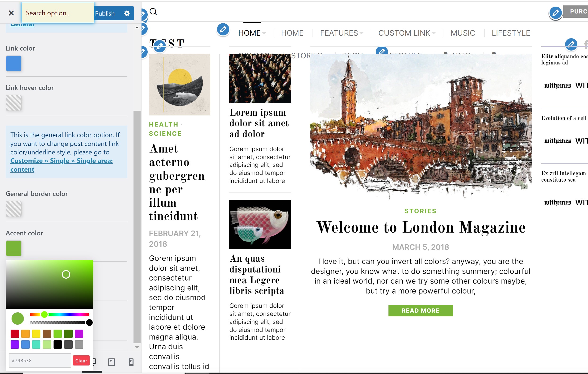This screenshot has width=588, height=374.
Task: Focus the Search option field
Action: click(58, 13)
